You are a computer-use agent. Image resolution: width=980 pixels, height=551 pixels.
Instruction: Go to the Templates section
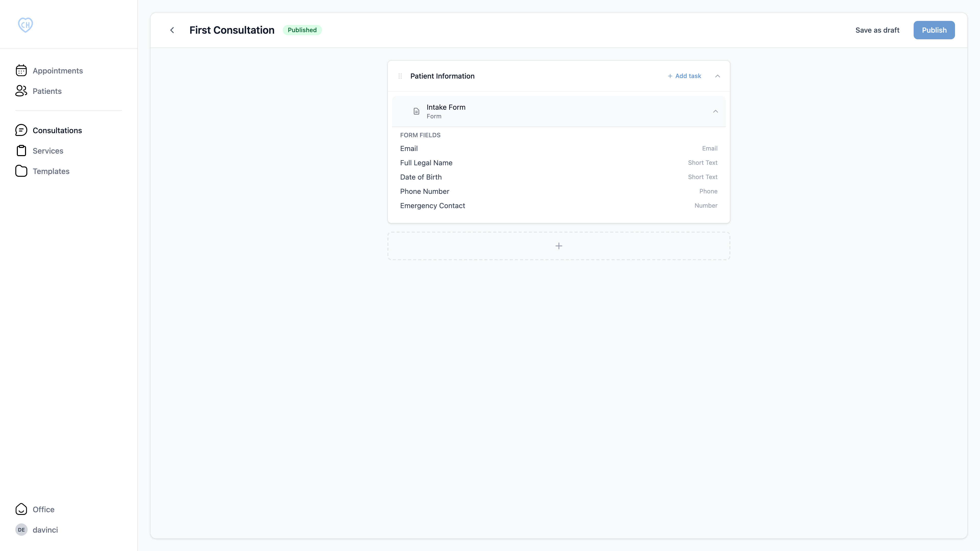click(x=51, y=171)
